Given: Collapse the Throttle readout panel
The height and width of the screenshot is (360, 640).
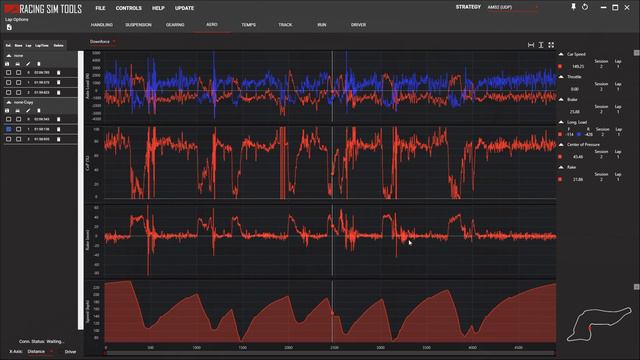Looking at the screenshot, I should pyautogui.click(x=561, y=77).
